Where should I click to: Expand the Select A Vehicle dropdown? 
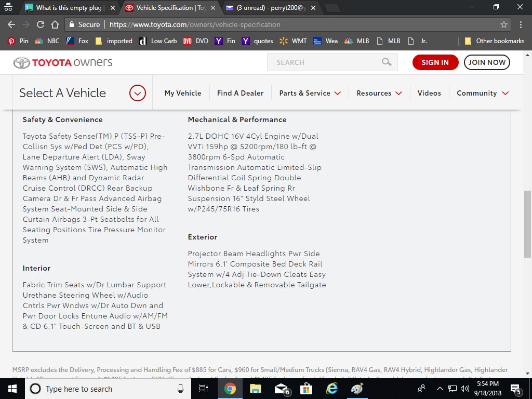(137, 93)
